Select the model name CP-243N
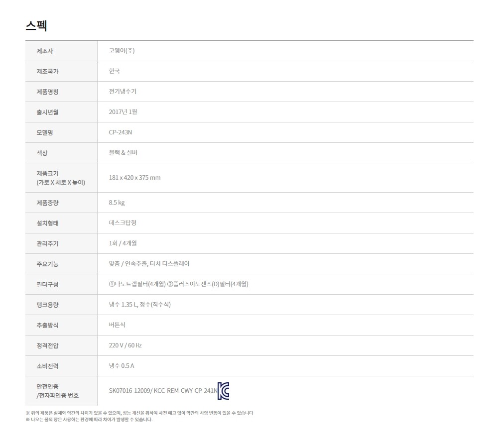498x448 pixels. tap(121, 132)
